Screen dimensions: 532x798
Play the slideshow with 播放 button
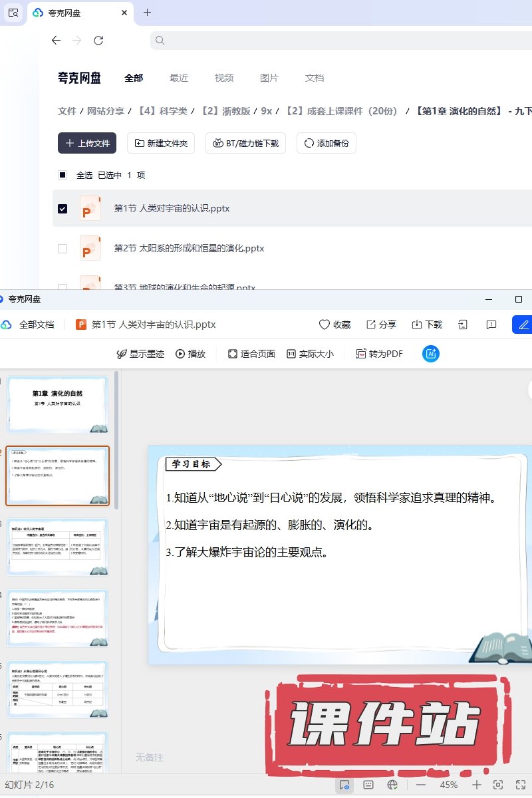click(x=190, y=354)
